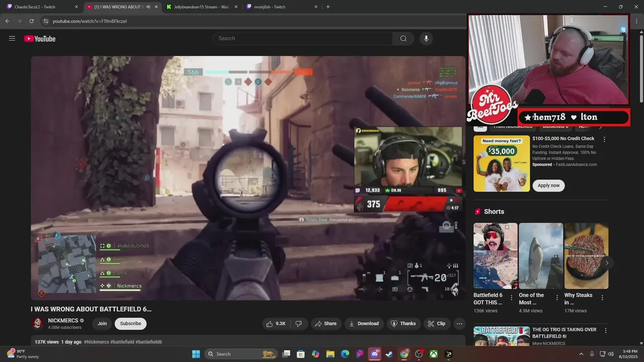The height and width of the screenshot is (362, 644).
Task: Open the loan ad thumbnail image
Action: point(502,163)
